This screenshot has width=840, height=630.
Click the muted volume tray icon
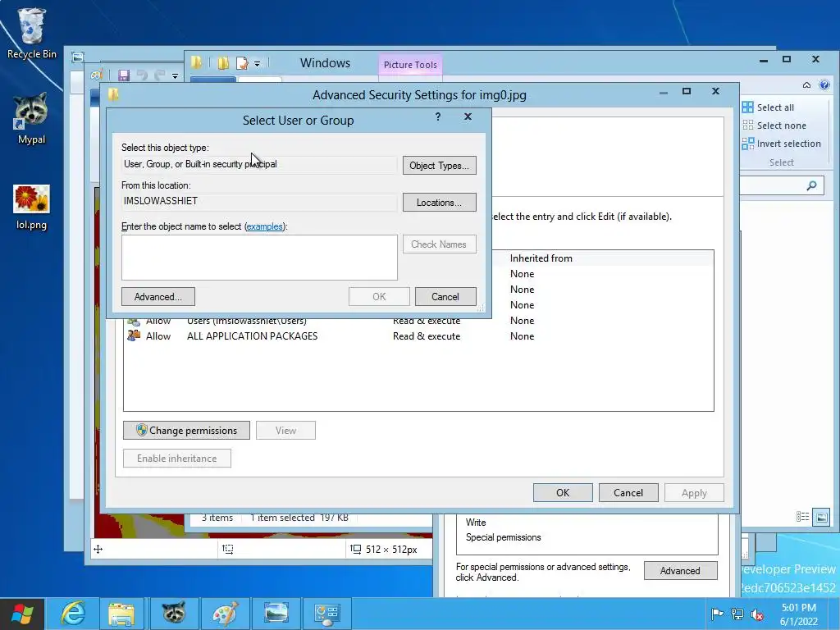click(757, 614)
